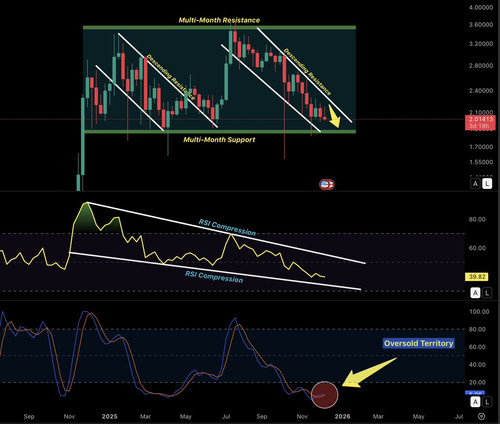Click the RSI value label 39.82
Screen dimensions: 500x424
[x=476, y=277]
